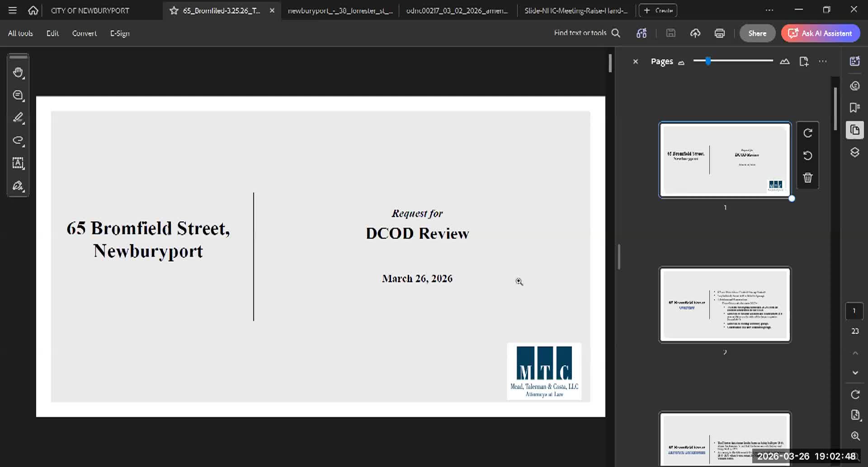Rotate page 1 counterclockwise
This screenshot has width=868, height=467.
pyautogui.click(x=808, y=156)
